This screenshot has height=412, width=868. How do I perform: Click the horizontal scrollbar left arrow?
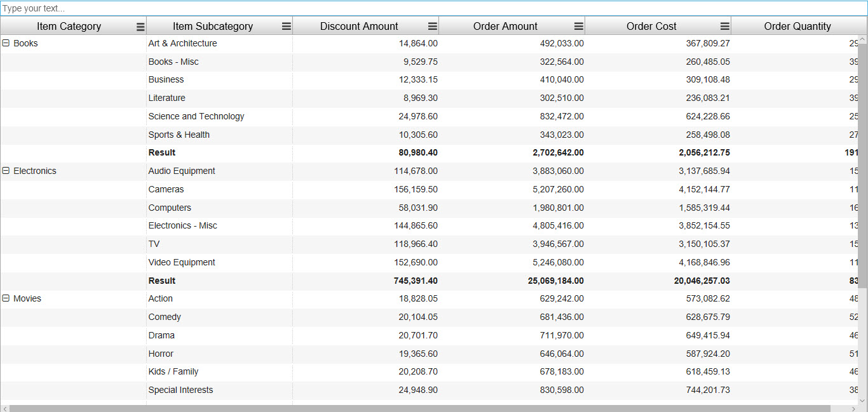5,409
